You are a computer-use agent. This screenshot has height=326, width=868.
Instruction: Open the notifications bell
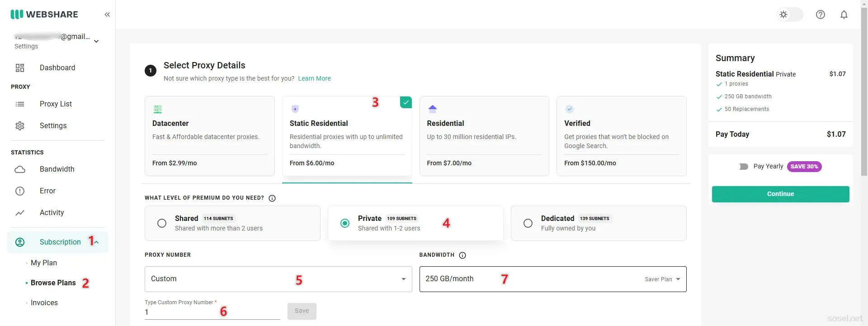click(x=844, y=14)
